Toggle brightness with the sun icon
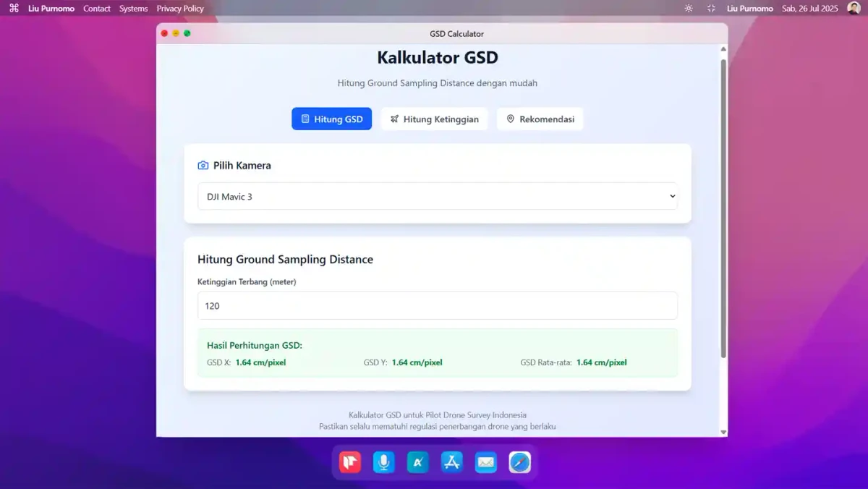Screen dimensions: 868x489 [x=688, y=9]
